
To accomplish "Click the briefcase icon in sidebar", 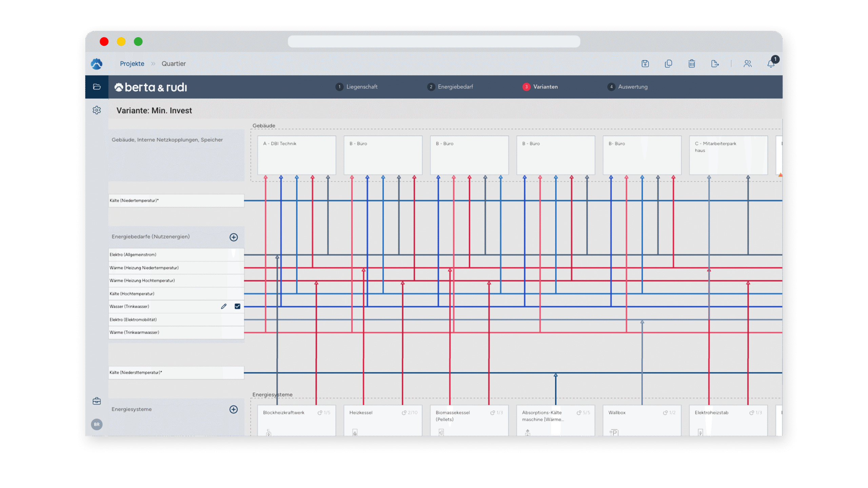I will click(97, 401).
